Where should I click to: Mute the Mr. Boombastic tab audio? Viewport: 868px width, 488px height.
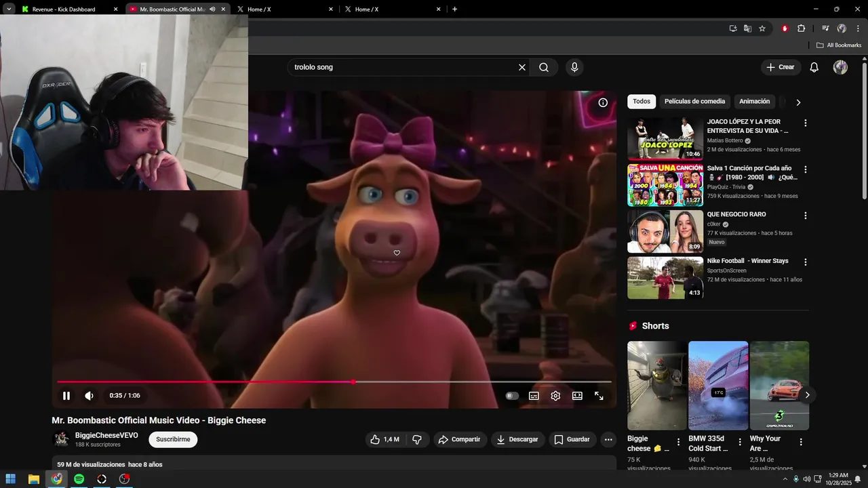(212, 9)
